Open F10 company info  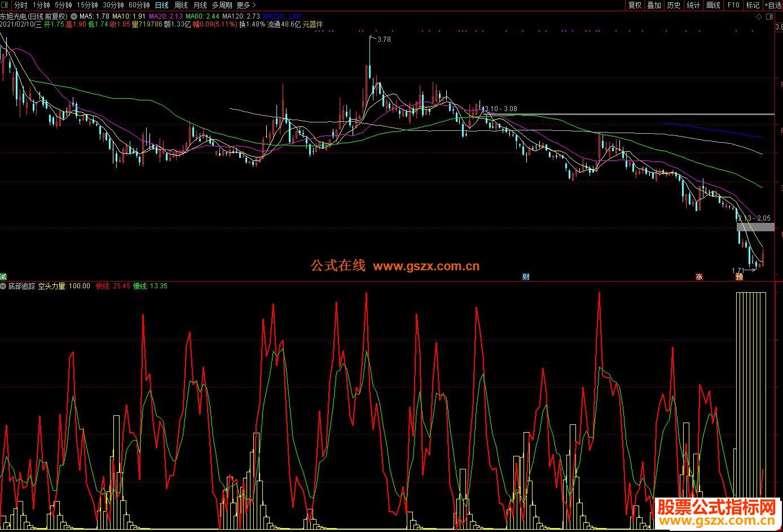(733, 5)
